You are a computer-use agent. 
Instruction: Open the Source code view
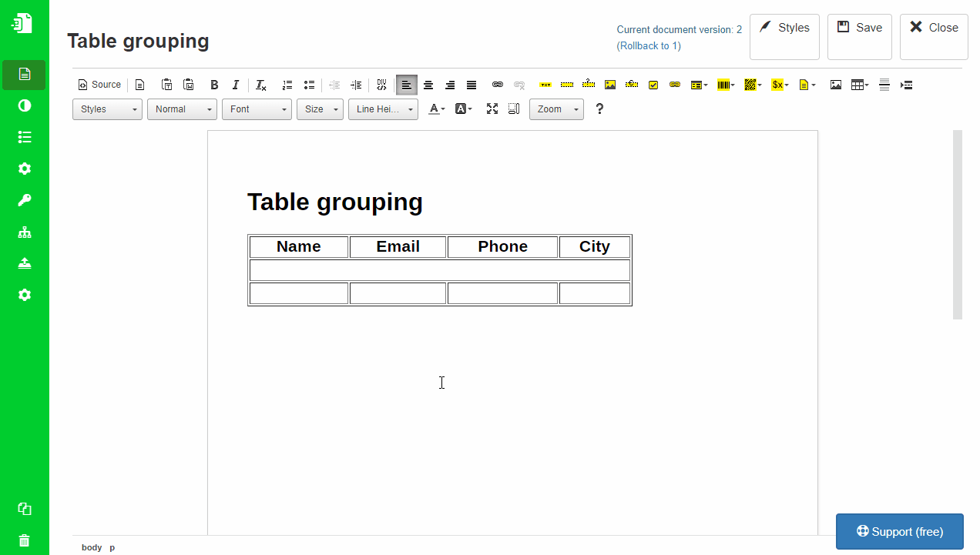[99, 85]
